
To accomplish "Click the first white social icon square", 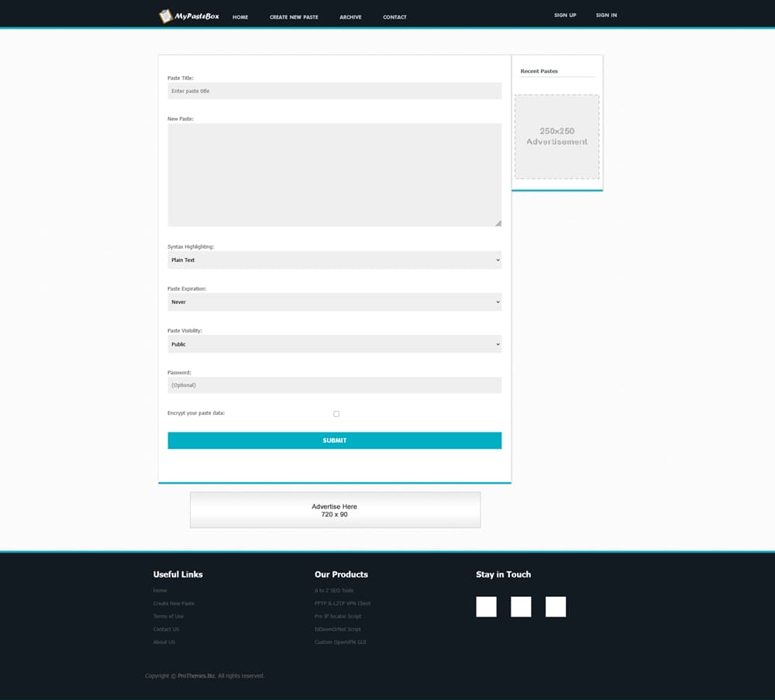I will (486, 606).
